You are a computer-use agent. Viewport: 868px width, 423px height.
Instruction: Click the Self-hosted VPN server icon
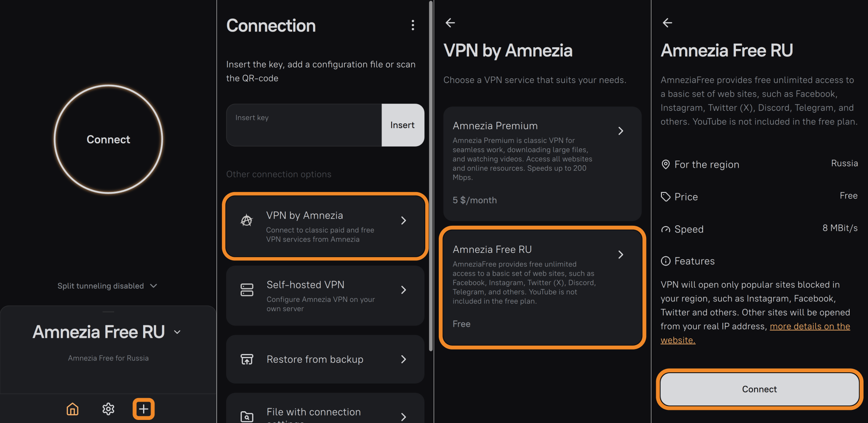(x=247, y=290)
